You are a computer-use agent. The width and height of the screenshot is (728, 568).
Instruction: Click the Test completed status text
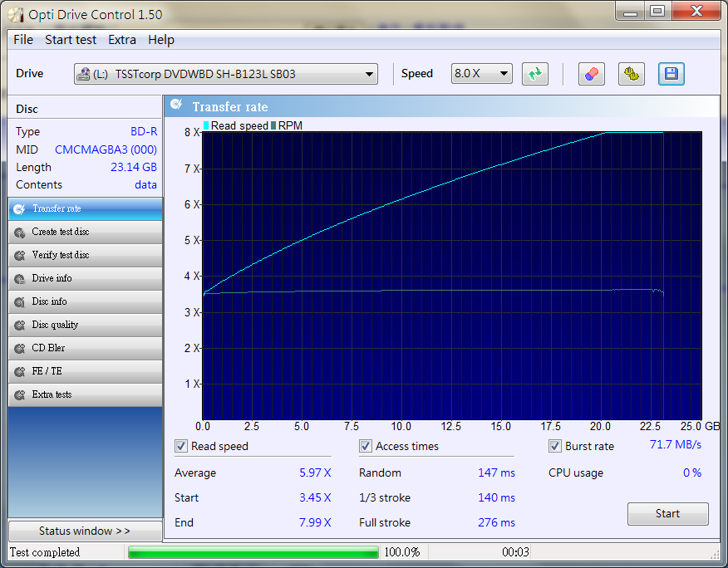click(45, 552)
